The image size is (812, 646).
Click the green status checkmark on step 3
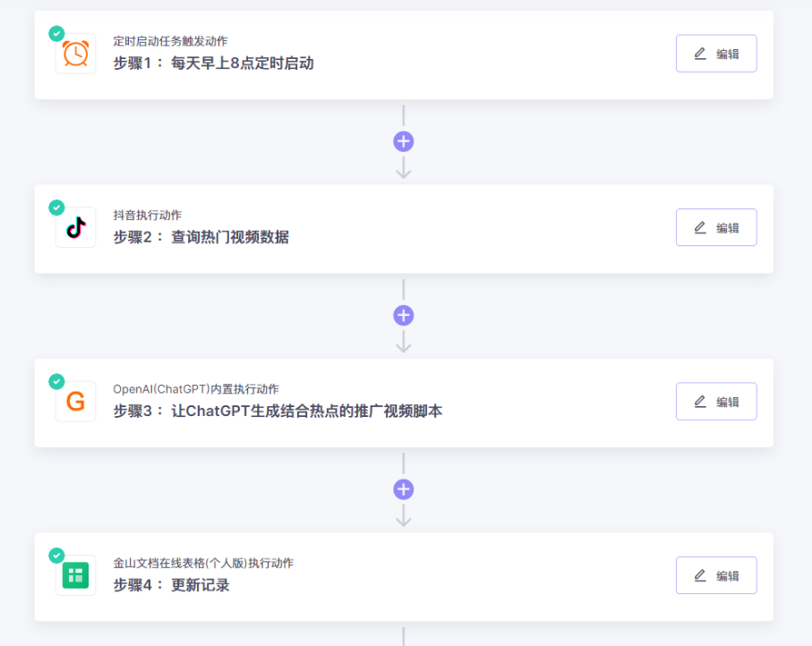56,381
